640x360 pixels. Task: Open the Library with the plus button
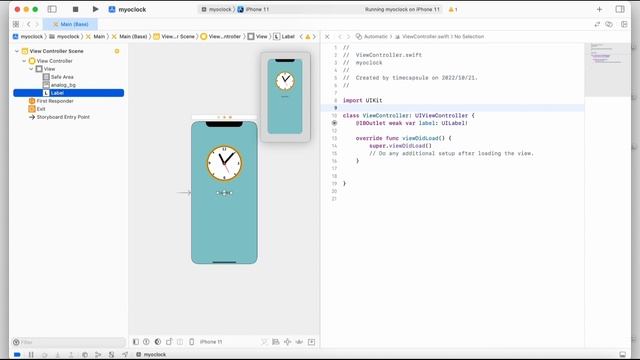[x=599, y=9]
